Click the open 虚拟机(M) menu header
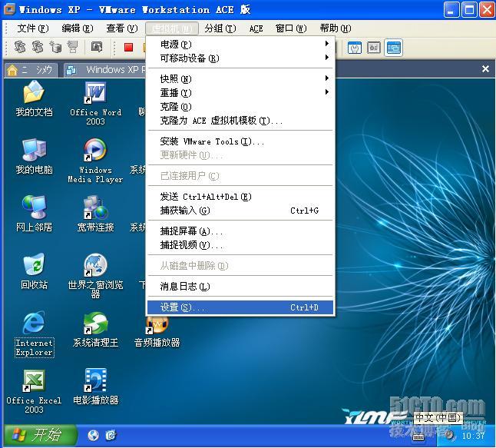This screenshot has height=448, width=496. click(x=172, y=28)
